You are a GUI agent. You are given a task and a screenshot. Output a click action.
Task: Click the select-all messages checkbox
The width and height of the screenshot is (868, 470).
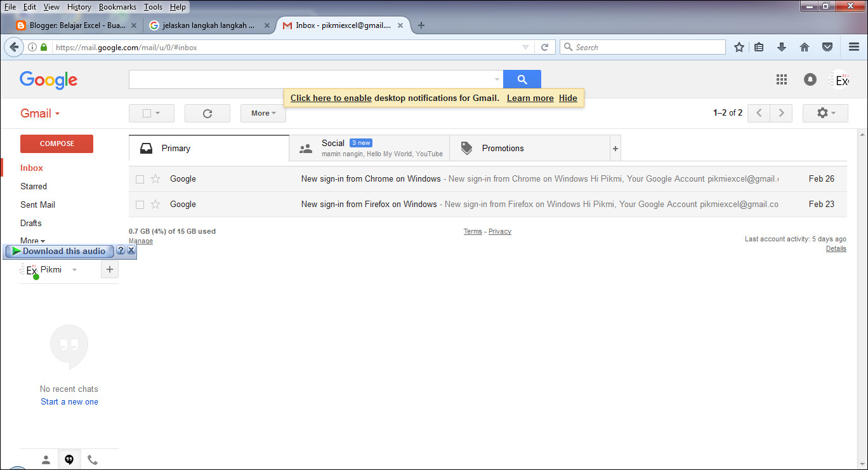[x=148, y=113]
